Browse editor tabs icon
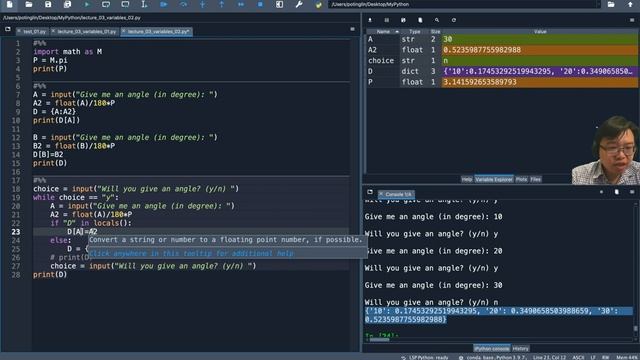This screenshot has height=360, width=640. click(8, 29)
